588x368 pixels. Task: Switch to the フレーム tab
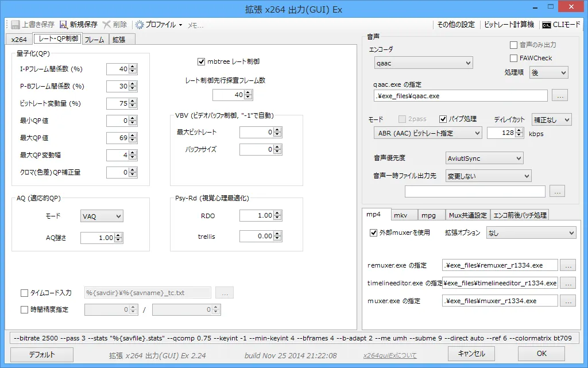coord(94,39)
